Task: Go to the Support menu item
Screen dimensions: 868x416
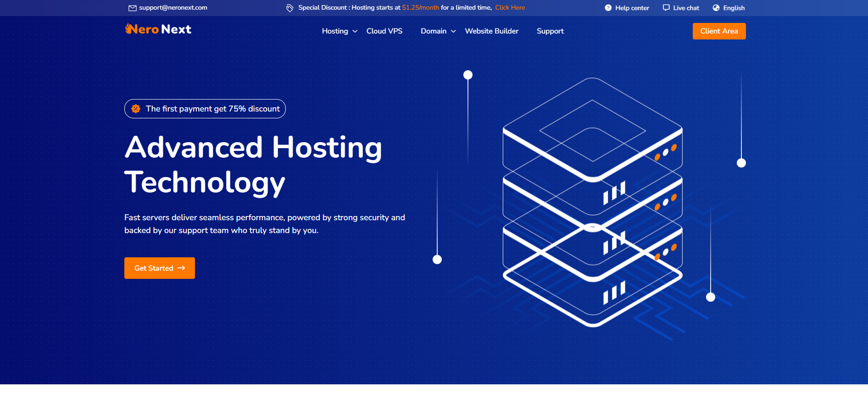Action: pyautogui.click(x=550, y=31)
